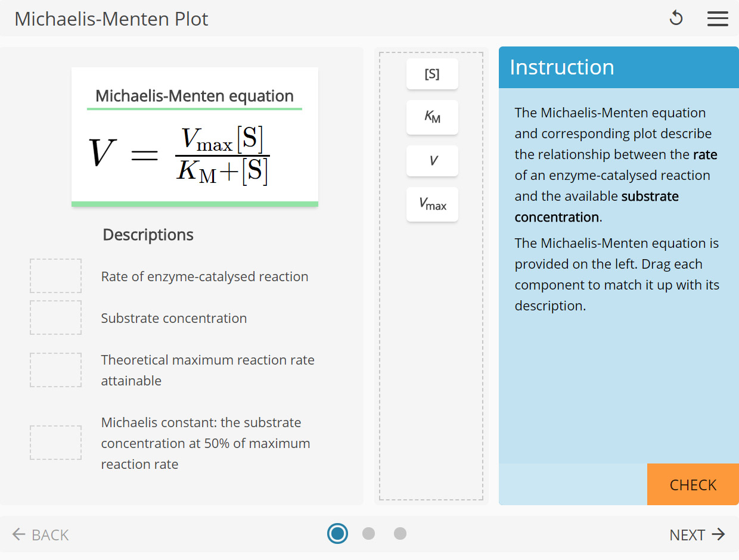Screen dimensions: 739x560
Task: Click the BACK arrow icon
Action: (18, 534)
